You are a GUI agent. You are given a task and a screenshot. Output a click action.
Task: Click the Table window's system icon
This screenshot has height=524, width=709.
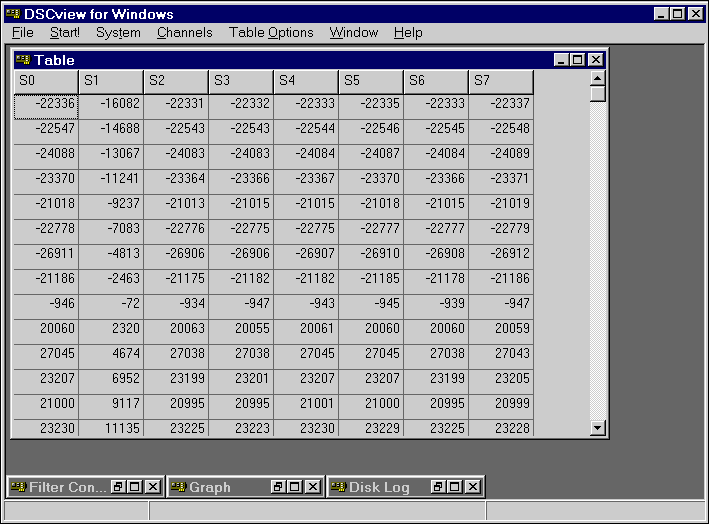click(x=23, y=60)
